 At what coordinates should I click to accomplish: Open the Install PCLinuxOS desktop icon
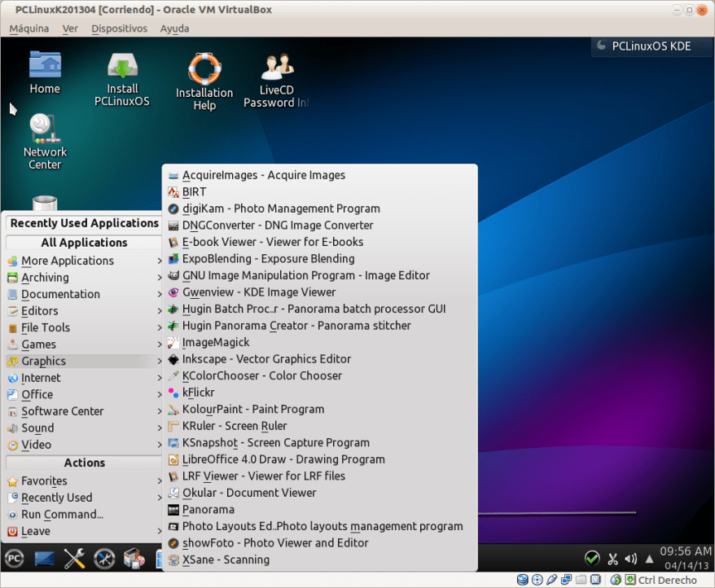[x=121, y=69]
